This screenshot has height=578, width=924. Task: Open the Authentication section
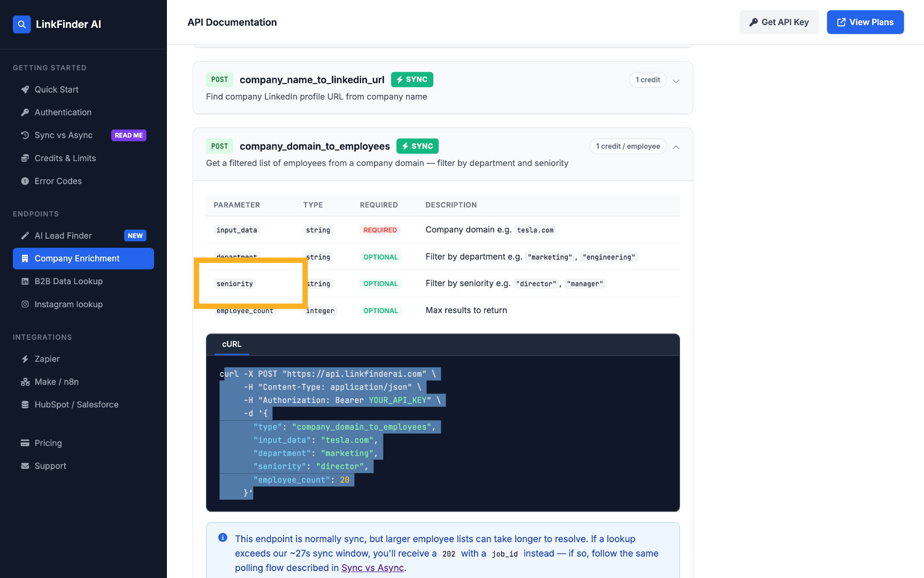click(83, 112)
